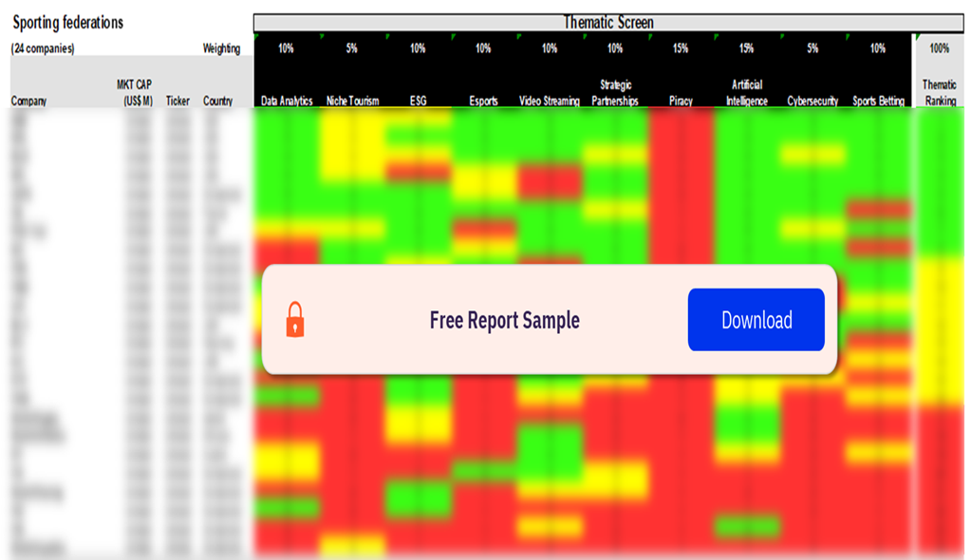Click the blue Download button
971x560 pixels.
[x=756, y=320]
